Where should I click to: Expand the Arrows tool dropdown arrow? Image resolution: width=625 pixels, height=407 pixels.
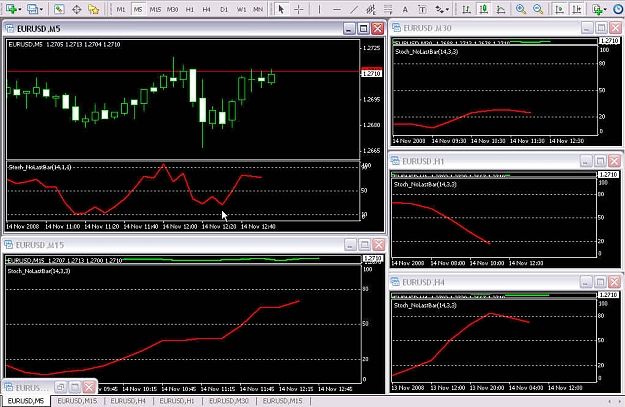point(448,9)
